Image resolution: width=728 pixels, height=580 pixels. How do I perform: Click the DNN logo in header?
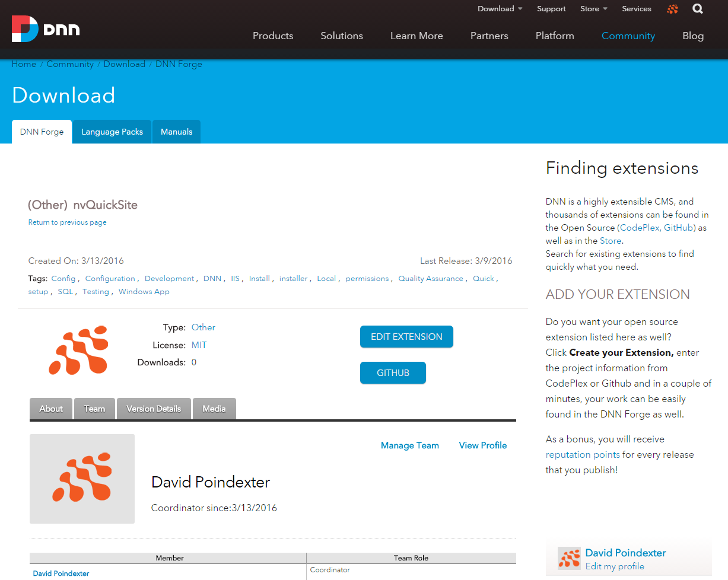pos(46,29)
